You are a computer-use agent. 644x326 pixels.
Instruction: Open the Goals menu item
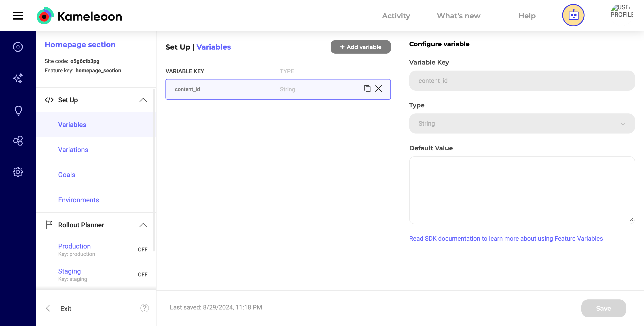click(66, 175)
